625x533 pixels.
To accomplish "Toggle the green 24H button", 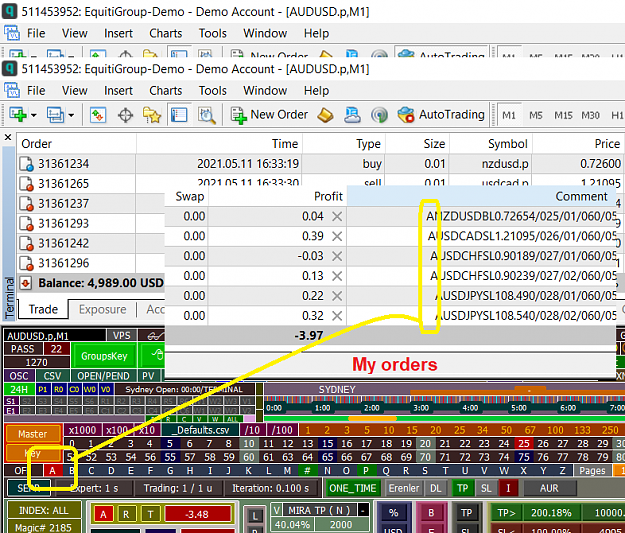I will 19,389.
